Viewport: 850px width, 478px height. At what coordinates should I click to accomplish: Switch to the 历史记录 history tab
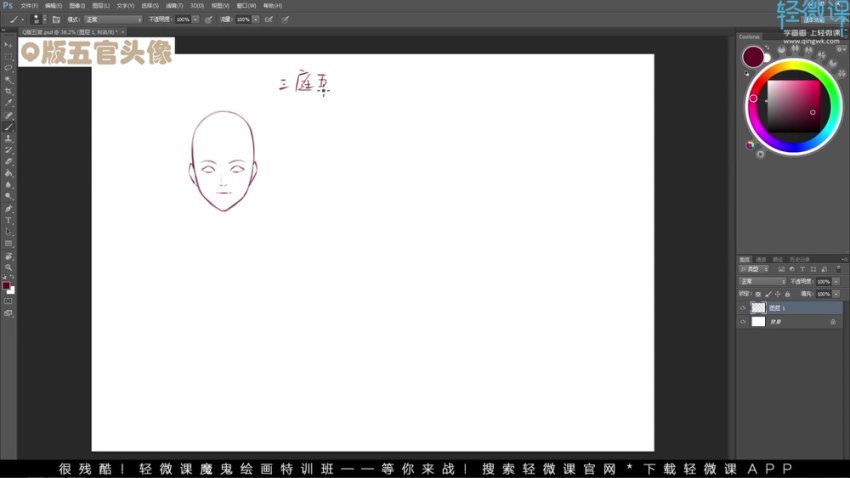click(x=800, y=260)
